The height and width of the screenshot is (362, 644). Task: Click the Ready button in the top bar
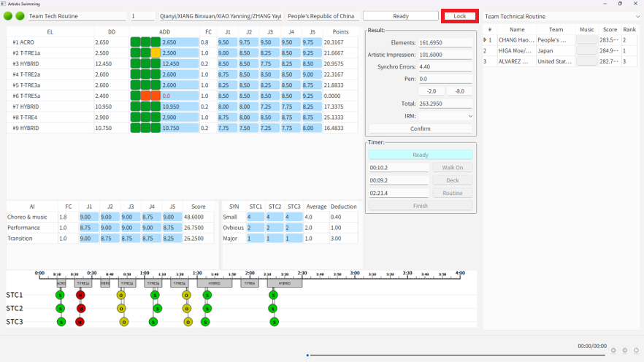pos(400,16)
